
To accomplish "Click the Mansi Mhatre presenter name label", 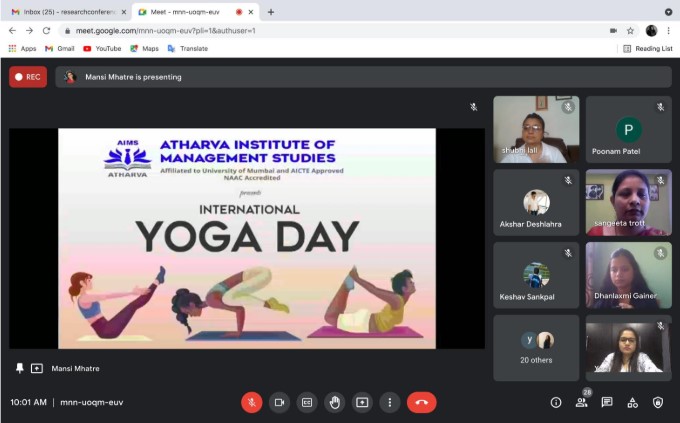I will click(75, 368).
